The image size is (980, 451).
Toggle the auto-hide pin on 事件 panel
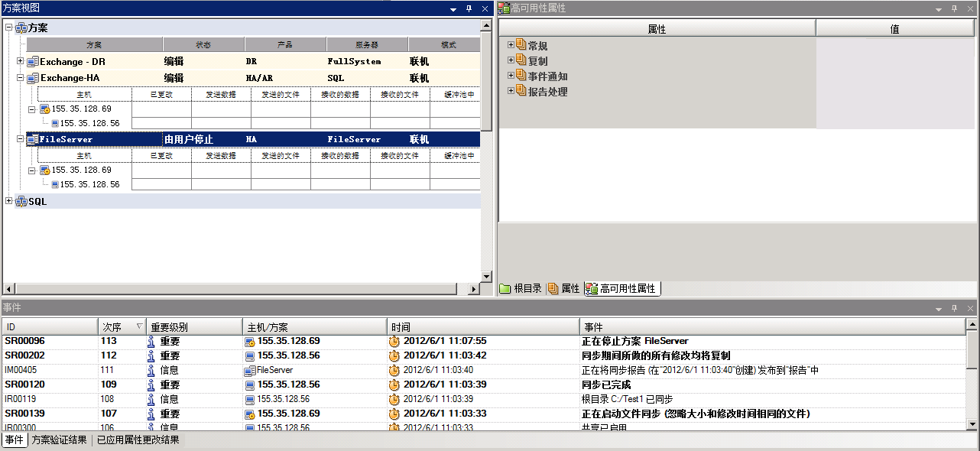(x=953, y=307)
